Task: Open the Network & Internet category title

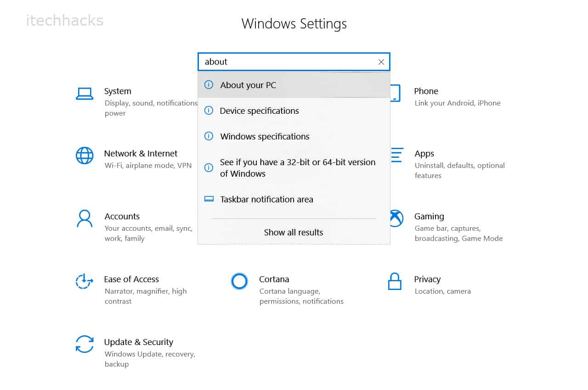Action: pos(141,154)
